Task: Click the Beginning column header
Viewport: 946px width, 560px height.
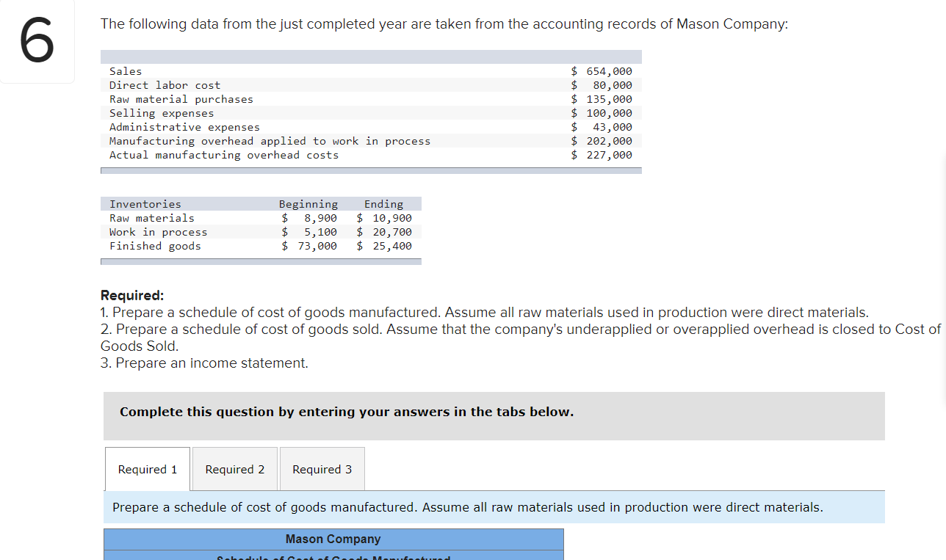Action: pyautogui.click(x=308, y=204)
